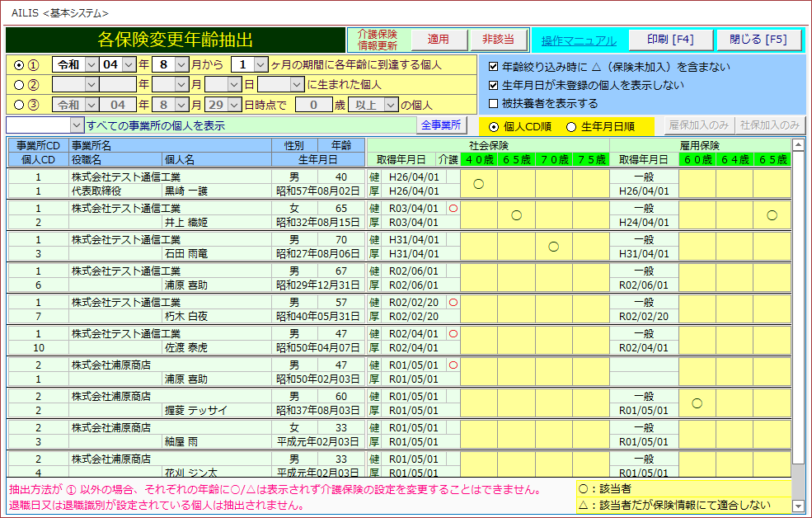Viewport: 812px width, 518px height.
Task: Open the era dropdown showing 令和 in row ①
Action: point(91,64)
